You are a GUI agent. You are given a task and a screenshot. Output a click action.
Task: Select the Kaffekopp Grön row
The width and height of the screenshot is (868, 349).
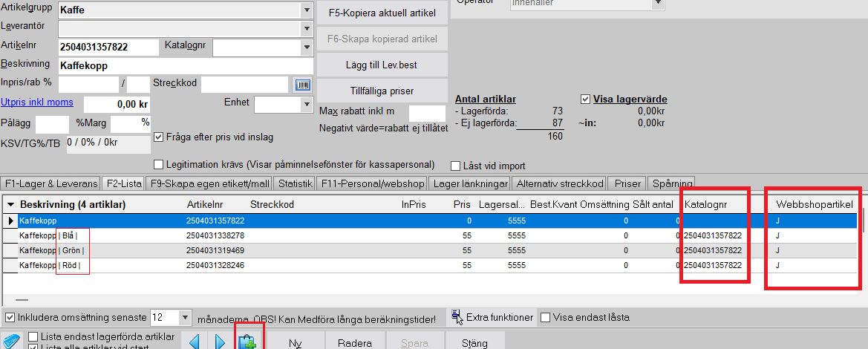(223, 250)
